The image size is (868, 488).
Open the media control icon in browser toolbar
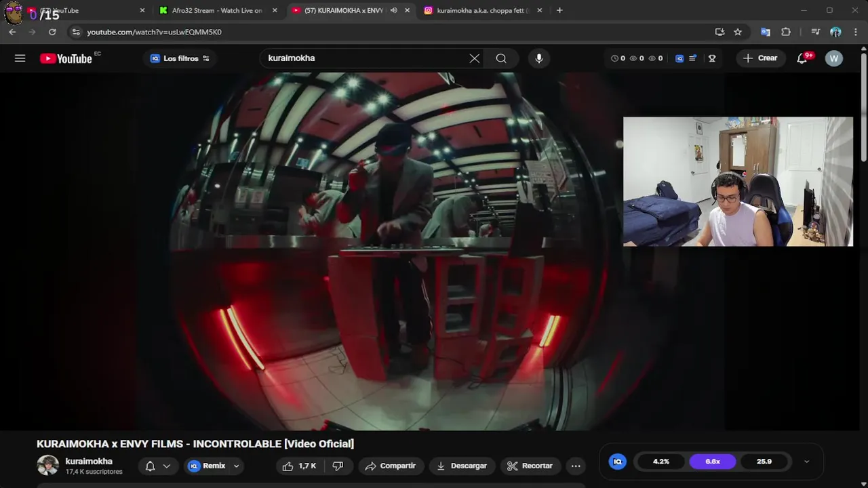pos(816,32)
